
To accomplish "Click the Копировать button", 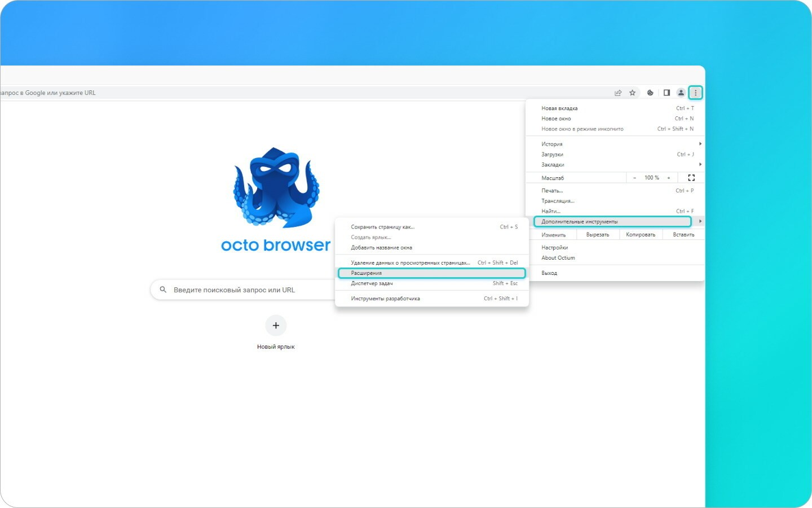I will 641,235.
